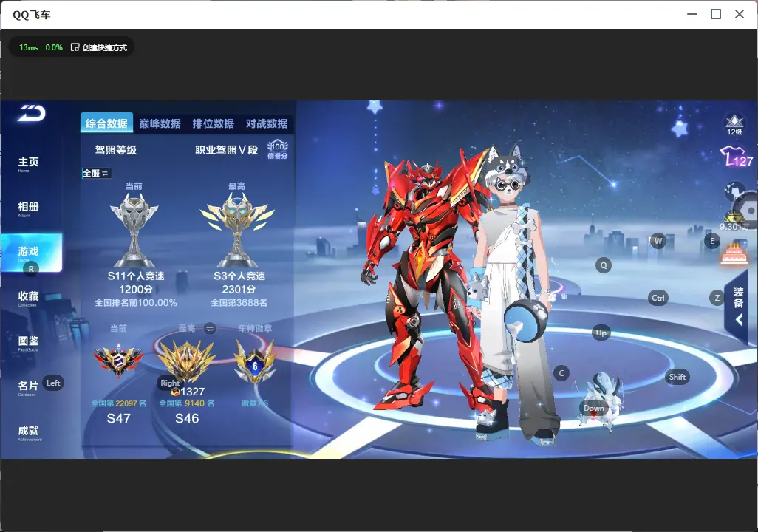The image size is (758, 532).
Task: Click the 0.0% packet loss indicator
Action: point(54,47)
